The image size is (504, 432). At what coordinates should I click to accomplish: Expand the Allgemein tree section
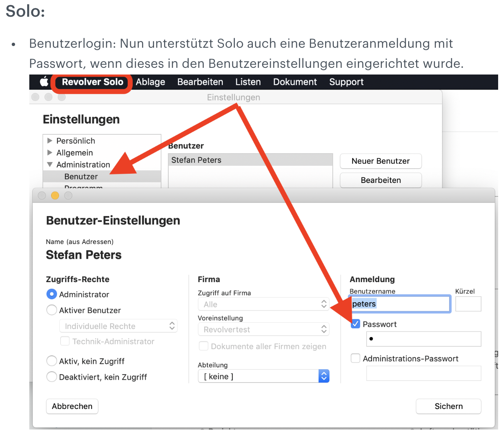coord(50,153)
